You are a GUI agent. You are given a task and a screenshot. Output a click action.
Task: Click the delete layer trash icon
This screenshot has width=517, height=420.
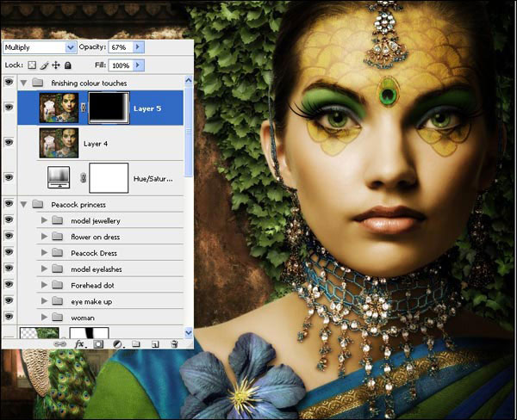[174, 343]
